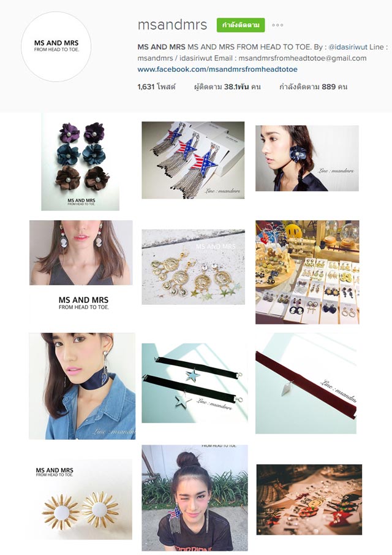
Task: View the 1,631 posts count
Action: click(x=157, y=86)
